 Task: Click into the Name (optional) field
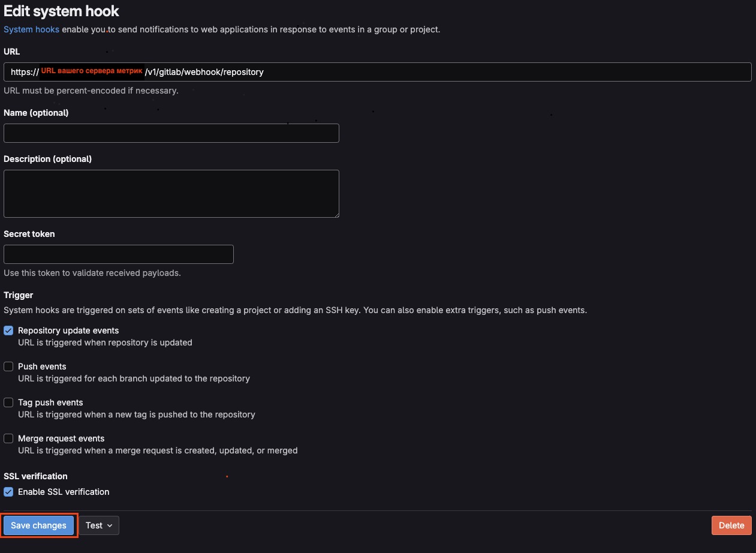171,133
